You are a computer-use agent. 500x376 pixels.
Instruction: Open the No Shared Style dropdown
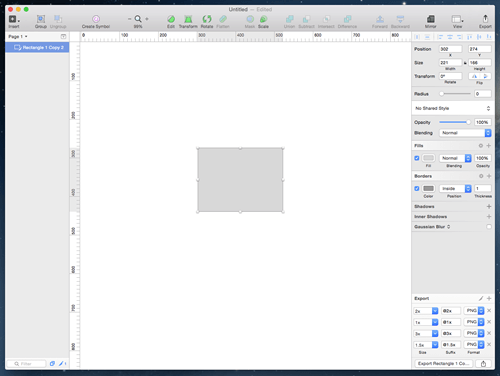click(453, 108)
